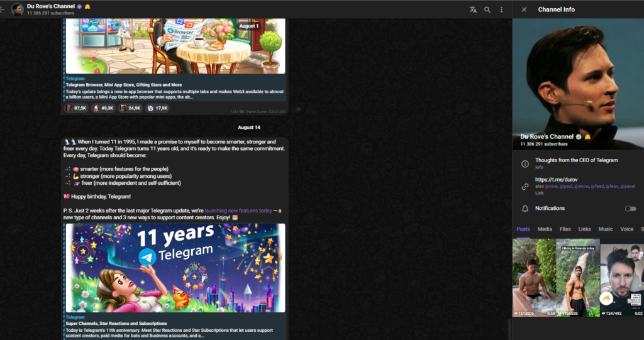Open the @feed username link
This screenshot has height=340, width=644.
click(597, 187)
